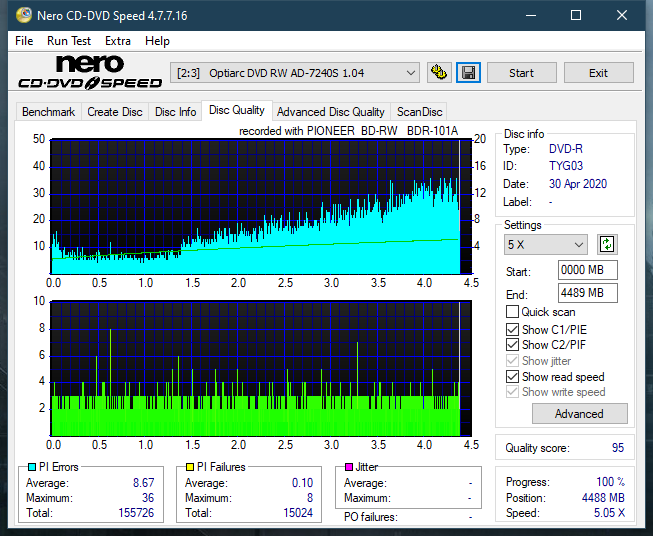Maximize the Nero CD-DVD Speed window
This screenshot has width=653, height=536.
tap(576, 15)
